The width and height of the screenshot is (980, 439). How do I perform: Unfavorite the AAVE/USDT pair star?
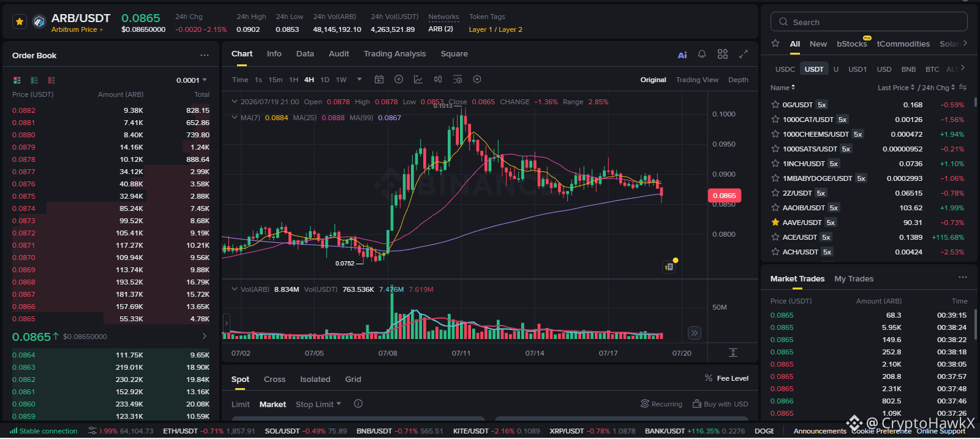(x=775, y=223)
